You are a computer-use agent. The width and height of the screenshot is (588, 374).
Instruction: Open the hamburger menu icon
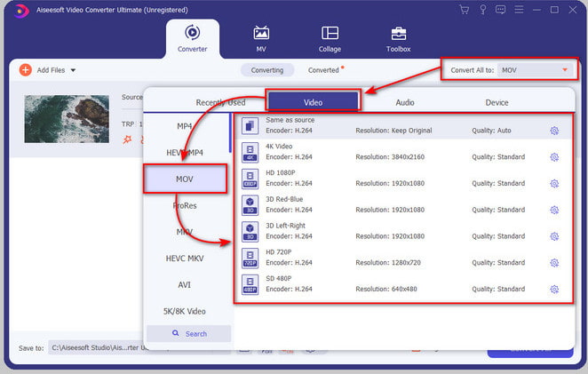(x=519, y=10)
